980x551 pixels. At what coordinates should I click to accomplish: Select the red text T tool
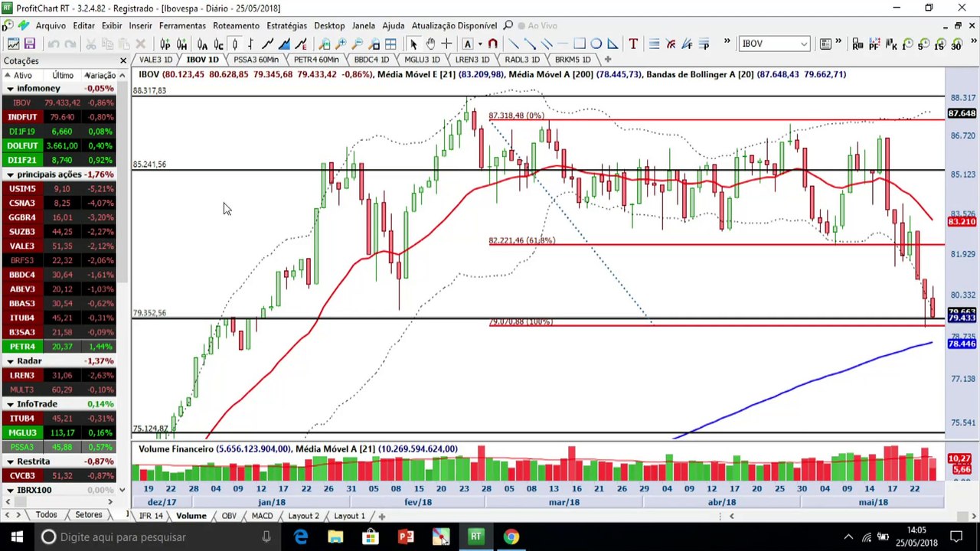click(633, 44)
